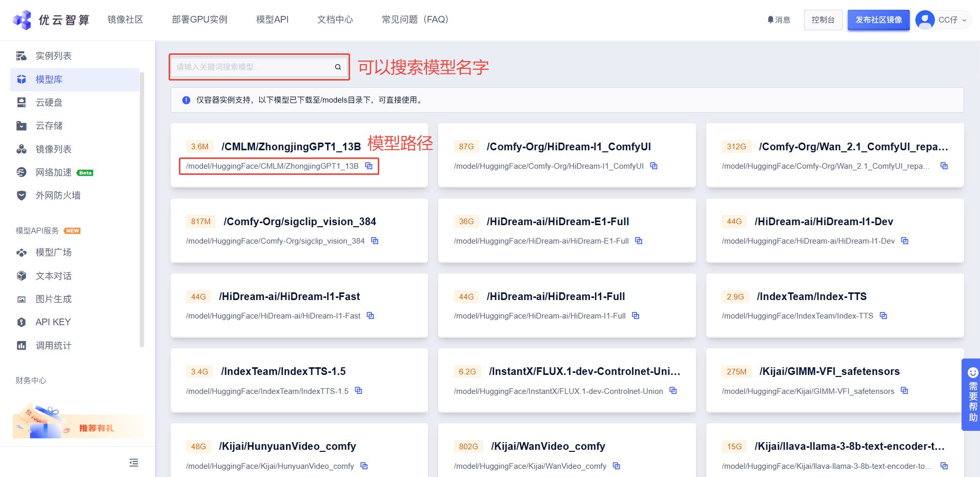The width and height of the screenshot is (980, 477).
Task: Click the user avatar icon
Action: coord(925,20)
